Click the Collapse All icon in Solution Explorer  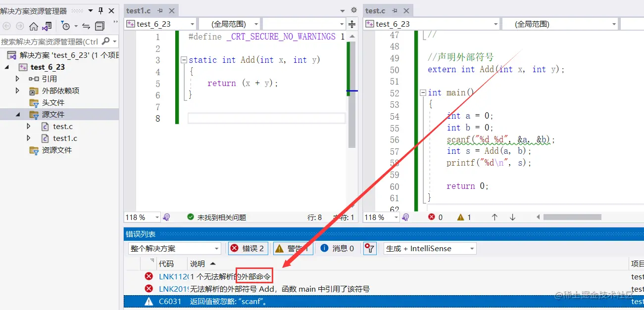tap(100, 27)
